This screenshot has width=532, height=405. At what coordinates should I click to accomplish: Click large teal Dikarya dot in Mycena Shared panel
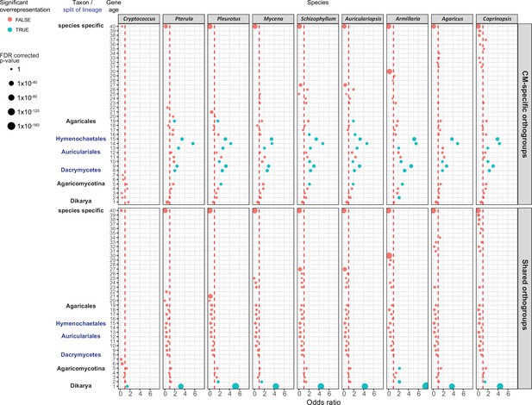click(x=276, y=386)
